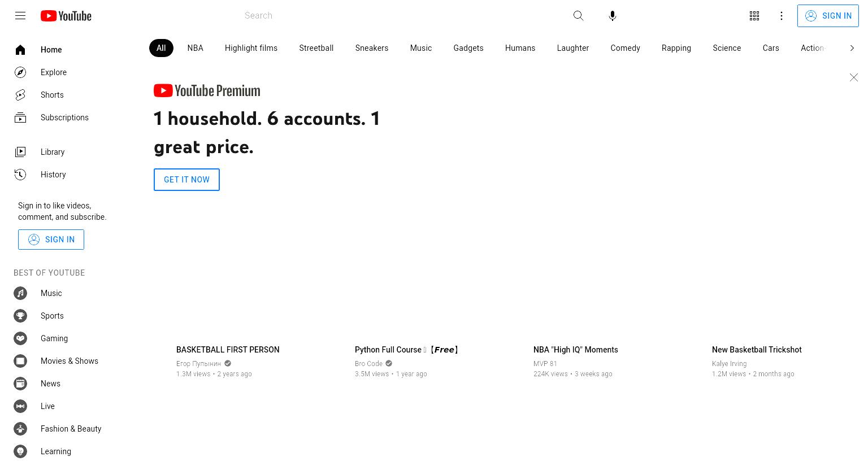868x461 pixels.
Task: Click the History clock icon
Action: coord(20,175)
